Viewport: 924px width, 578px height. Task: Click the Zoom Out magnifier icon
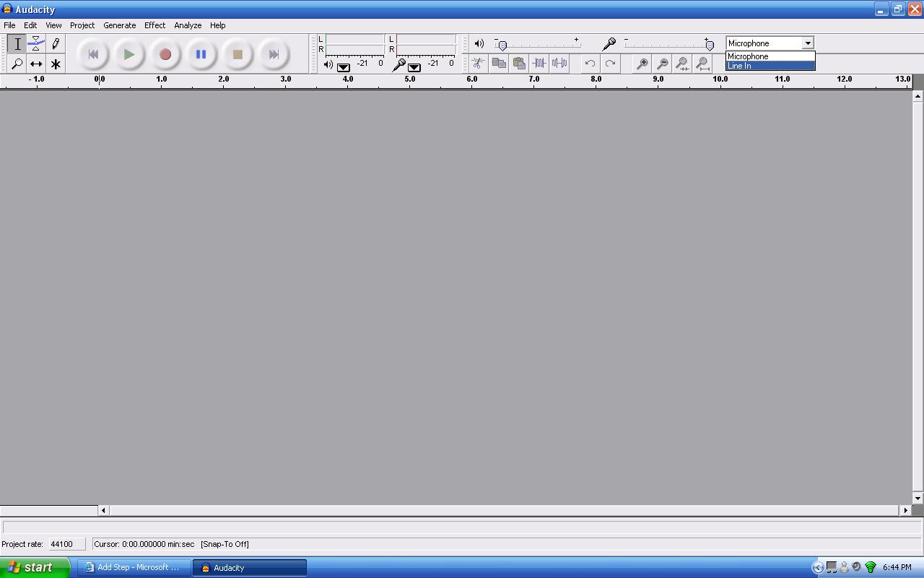662,64
